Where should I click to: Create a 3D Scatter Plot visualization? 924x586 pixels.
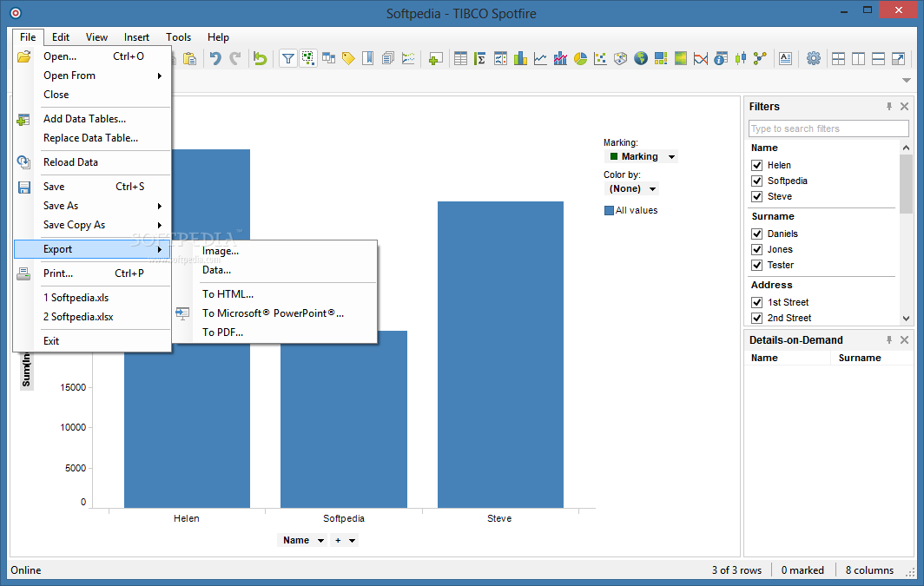pyautogui.click(x=621, y=58)
